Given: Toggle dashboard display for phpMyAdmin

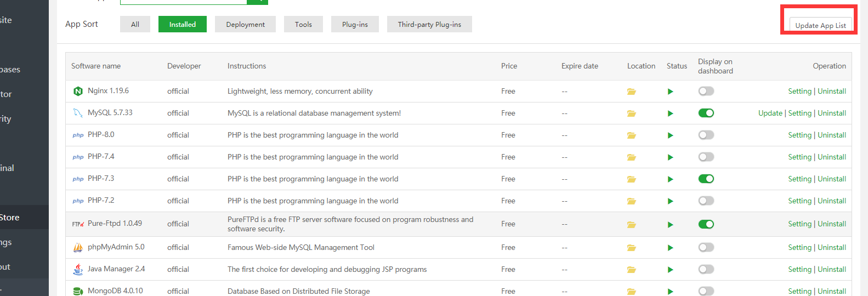Looking at the screenshot, I should tap(706, 247).
